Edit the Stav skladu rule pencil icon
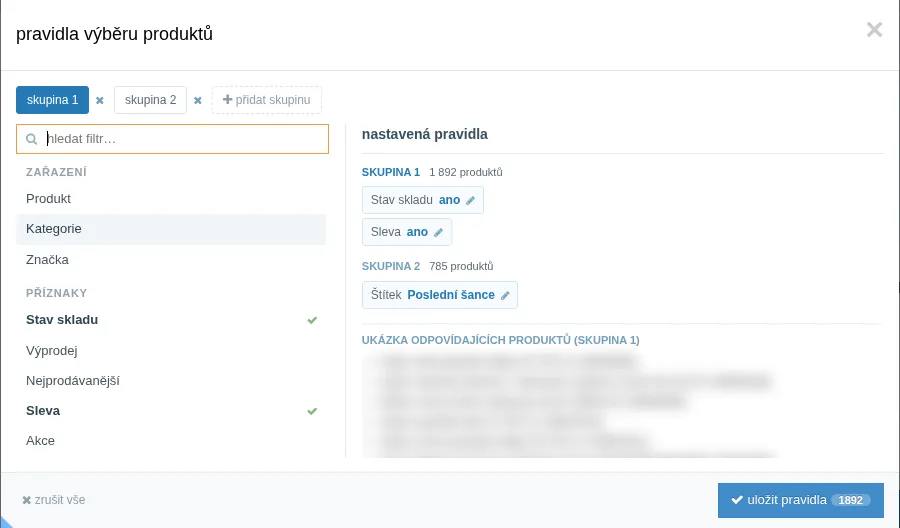 tap(470, 200)
